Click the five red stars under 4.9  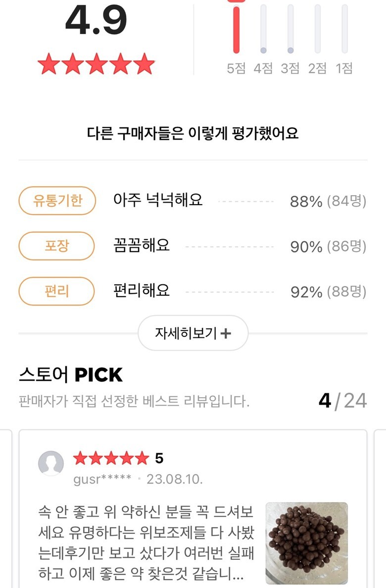(x=96, y=64)
